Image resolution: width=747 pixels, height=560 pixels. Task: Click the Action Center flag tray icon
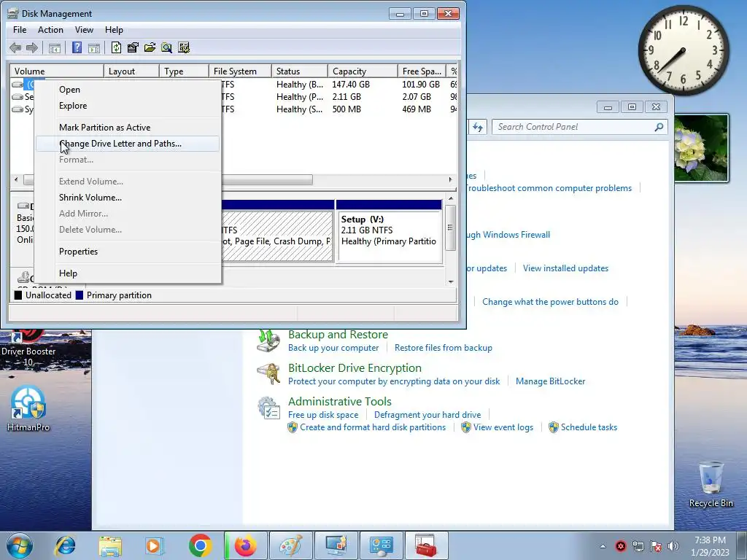tap(656, 546)
